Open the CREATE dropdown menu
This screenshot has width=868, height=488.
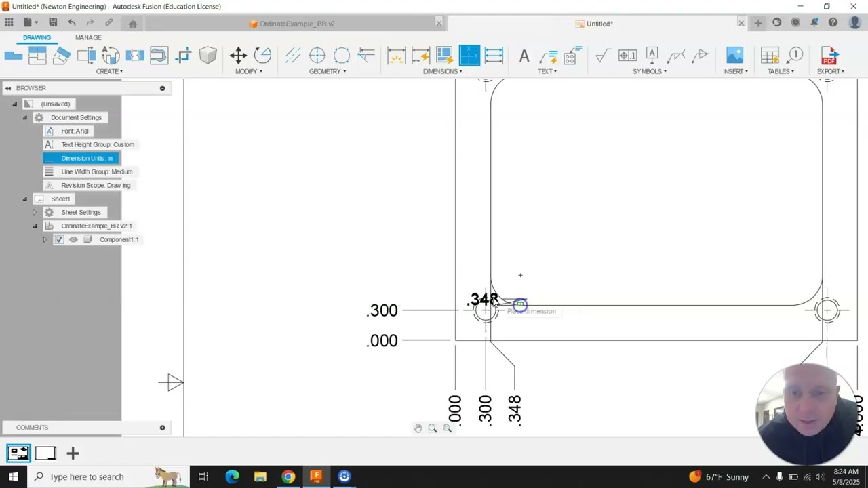pyautogui.click(x=109, y=71)
